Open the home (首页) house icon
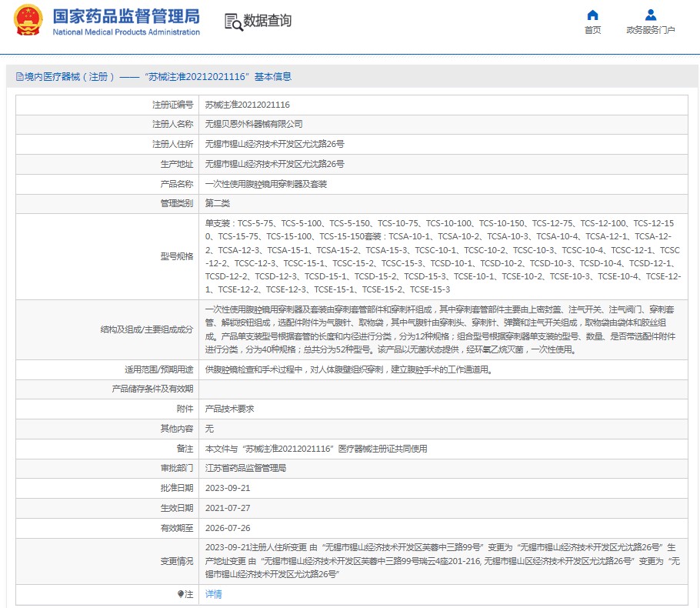 592,15
